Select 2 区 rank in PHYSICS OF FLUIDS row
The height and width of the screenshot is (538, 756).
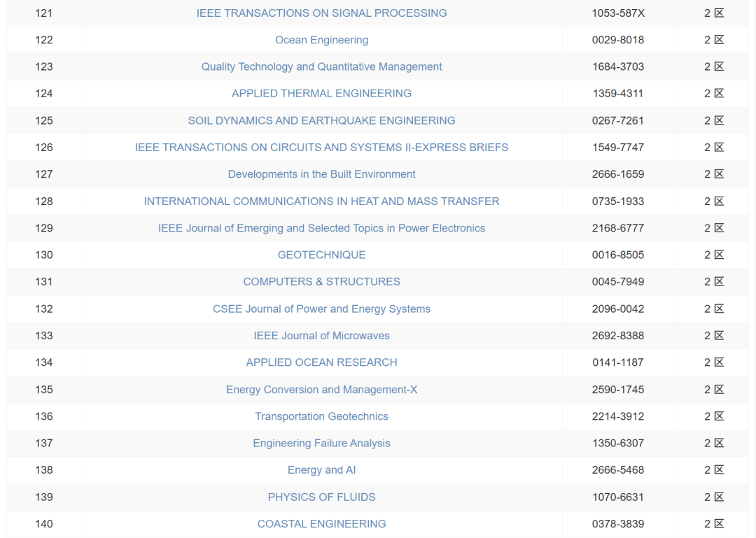(714, 497)
